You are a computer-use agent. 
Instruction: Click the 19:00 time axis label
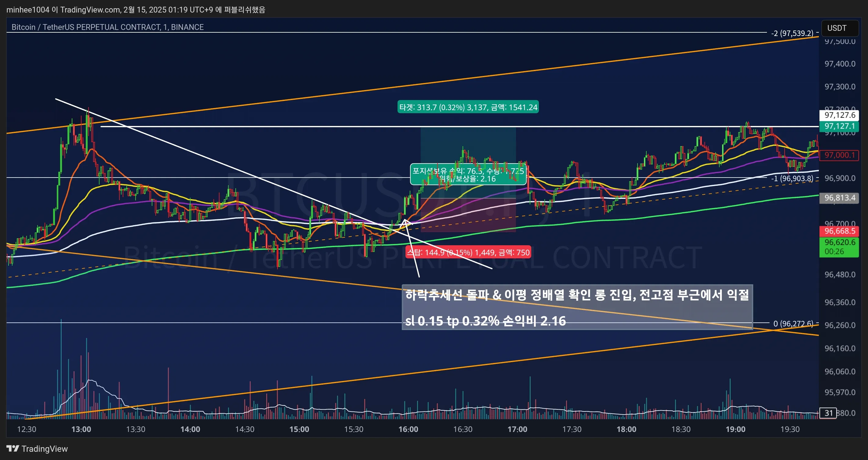(x=735, y=429)
